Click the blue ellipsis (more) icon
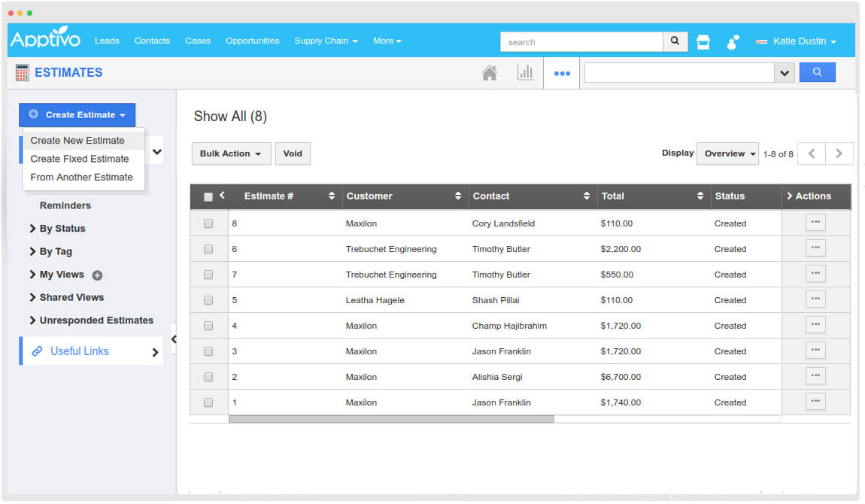Screen dimensions: 865x504 point(561,73)
